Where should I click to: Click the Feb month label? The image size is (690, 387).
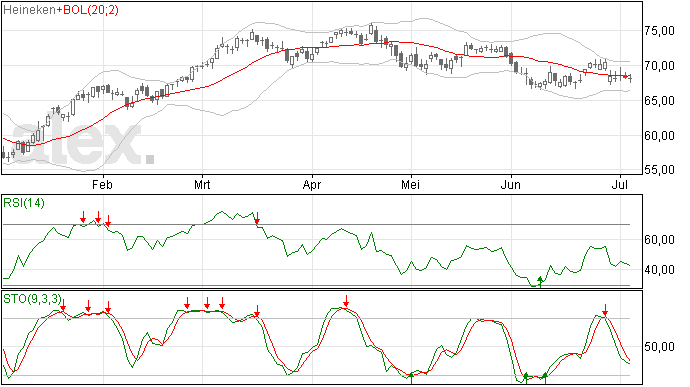pos(102,184)
